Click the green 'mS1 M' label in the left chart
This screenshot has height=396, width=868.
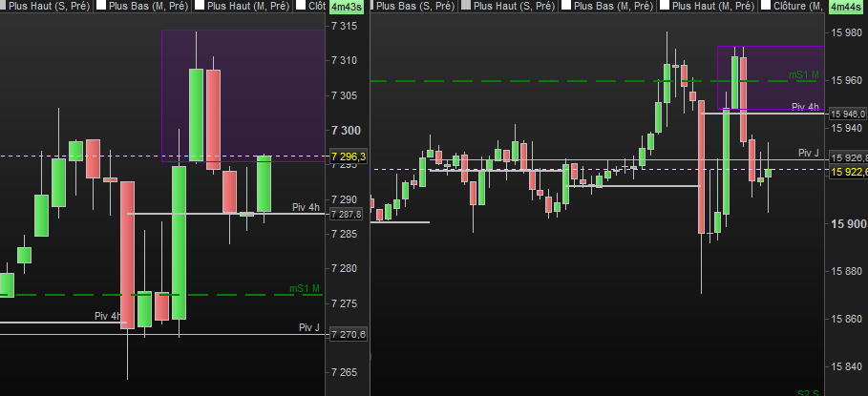[305, 288]
